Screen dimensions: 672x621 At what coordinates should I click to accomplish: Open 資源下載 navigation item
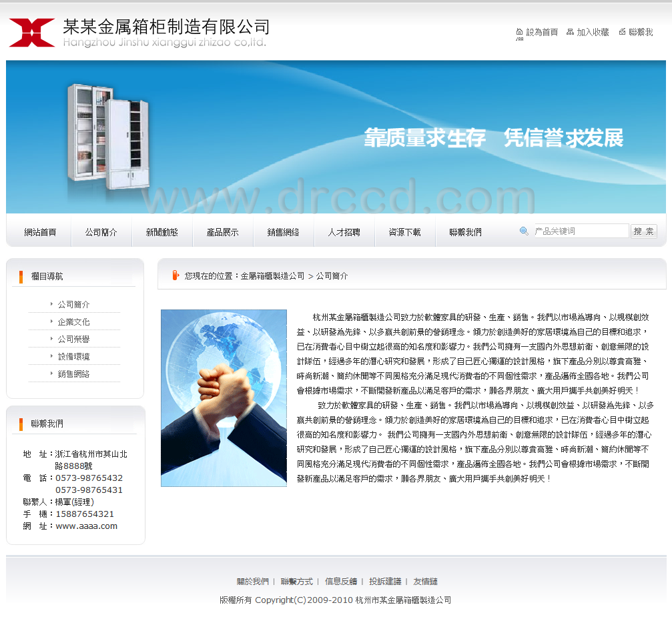[405, 232]
